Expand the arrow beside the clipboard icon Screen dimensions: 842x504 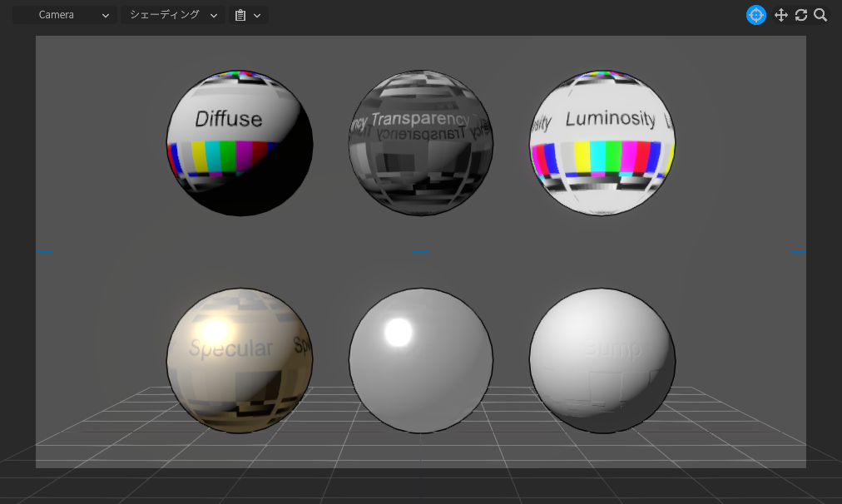[x=257, y=16]
